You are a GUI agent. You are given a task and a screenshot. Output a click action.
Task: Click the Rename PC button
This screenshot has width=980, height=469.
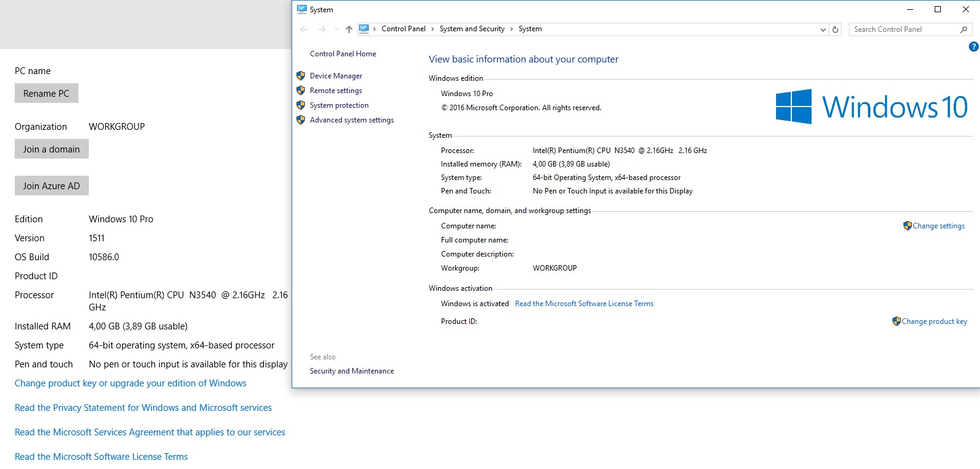(x=47, y=93)
